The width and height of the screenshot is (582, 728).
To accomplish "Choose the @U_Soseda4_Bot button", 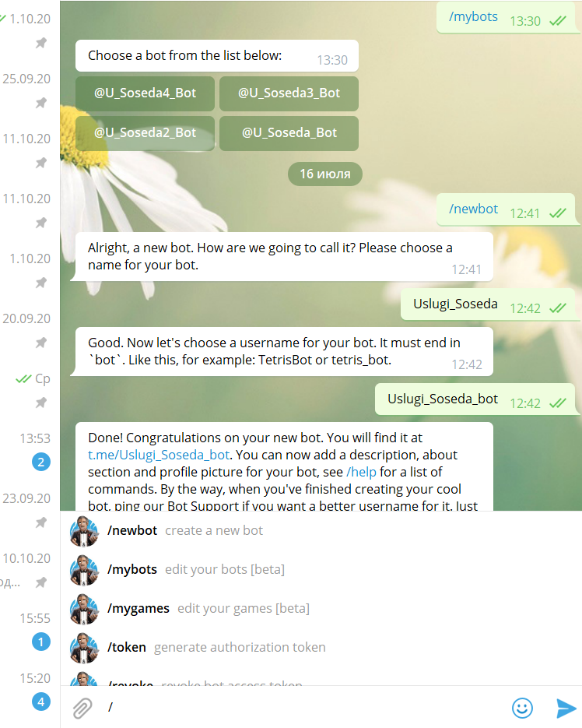I will (x=145, y=93).
